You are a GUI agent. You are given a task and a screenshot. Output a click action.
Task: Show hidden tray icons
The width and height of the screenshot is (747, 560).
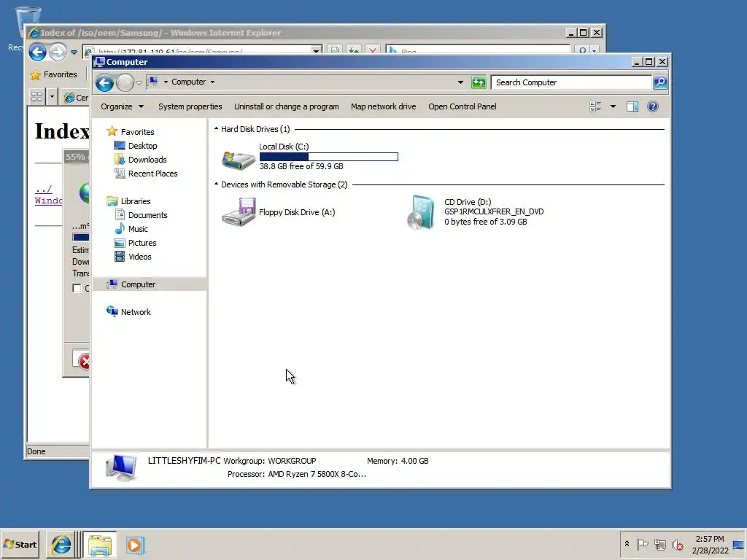pyautogui.click(x=627, y=544)
